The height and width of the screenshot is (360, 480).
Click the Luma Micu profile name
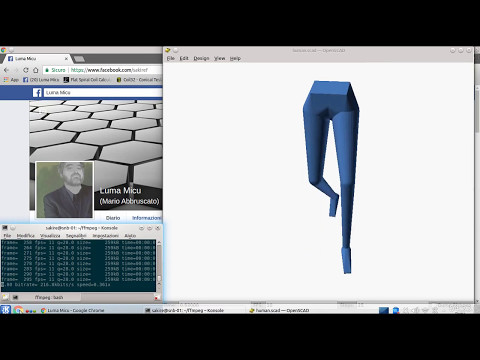click(x=120, y=191)
